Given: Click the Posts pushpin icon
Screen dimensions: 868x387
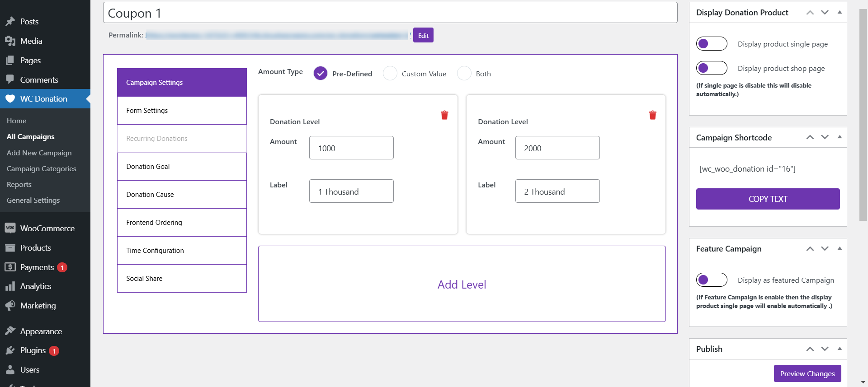Looking at the screenshot, I should [10, 22].
